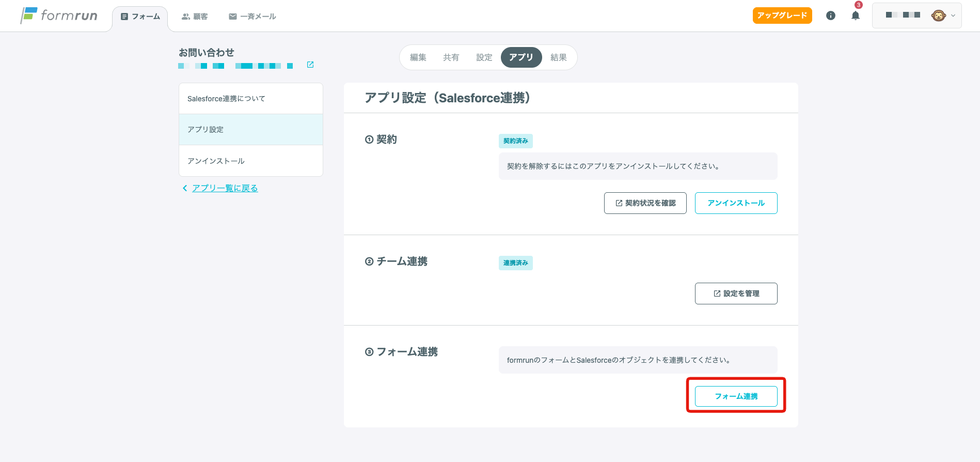Click the ③ フォーム連携 section heading
The width and height of the screenshot is (980, 462).
(x=402, y=352)
